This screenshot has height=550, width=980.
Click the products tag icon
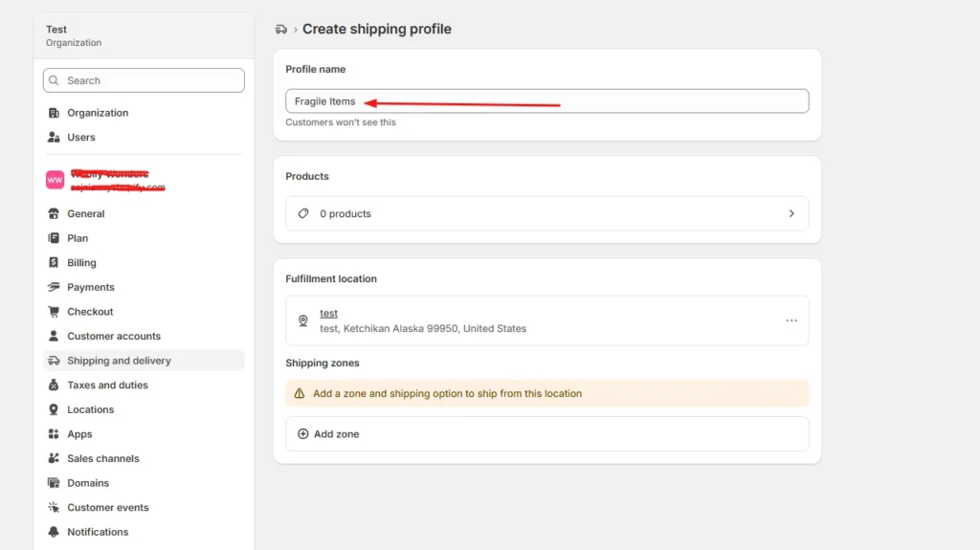(303, 213)
